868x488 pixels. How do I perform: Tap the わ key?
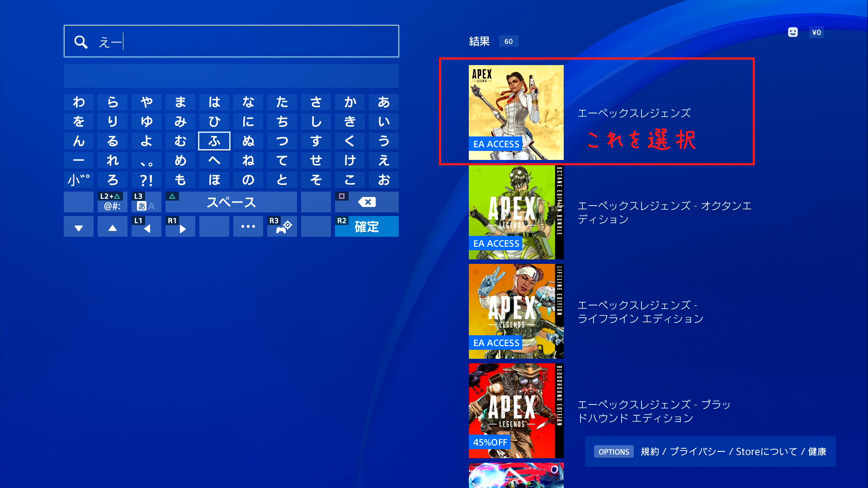coord(79,102)
